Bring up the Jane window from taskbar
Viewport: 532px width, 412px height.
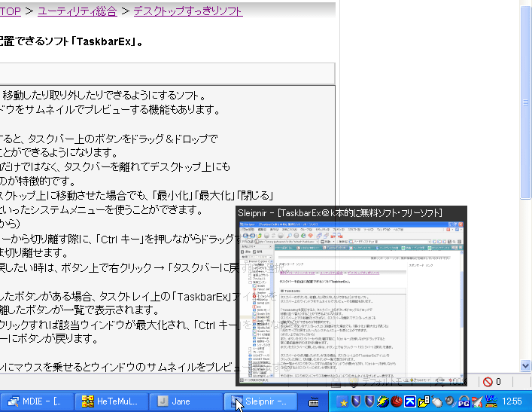(186, 401)
